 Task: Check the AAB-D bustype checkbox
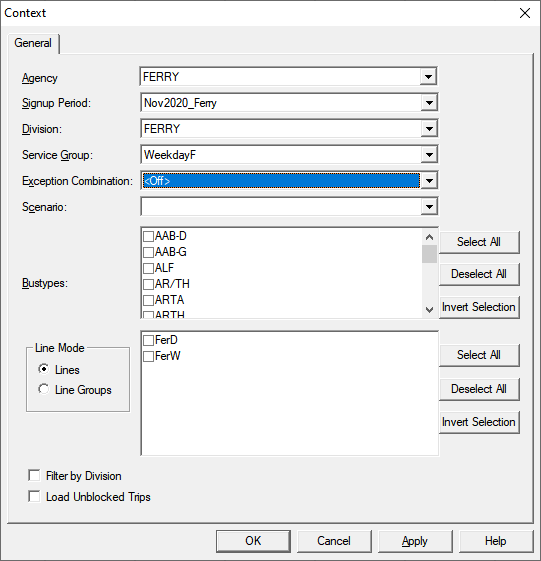[148, 236]
